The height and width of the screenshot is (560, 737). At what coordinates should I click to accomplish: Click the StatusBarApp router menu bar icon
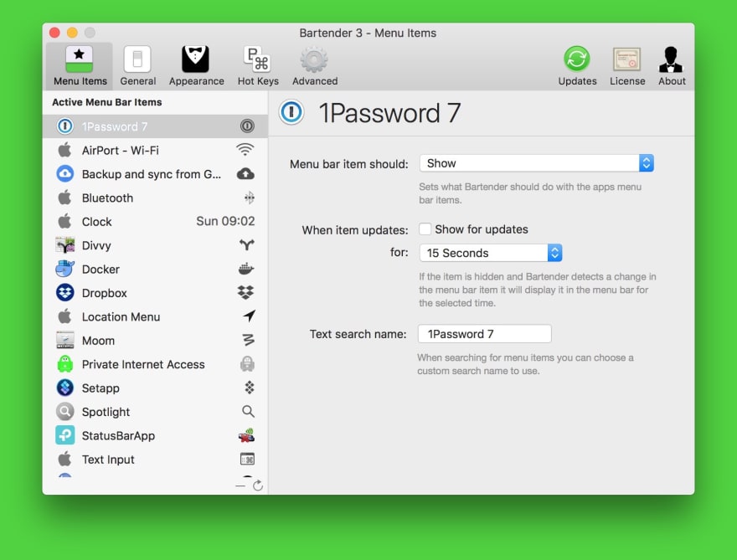click(246, 435)
